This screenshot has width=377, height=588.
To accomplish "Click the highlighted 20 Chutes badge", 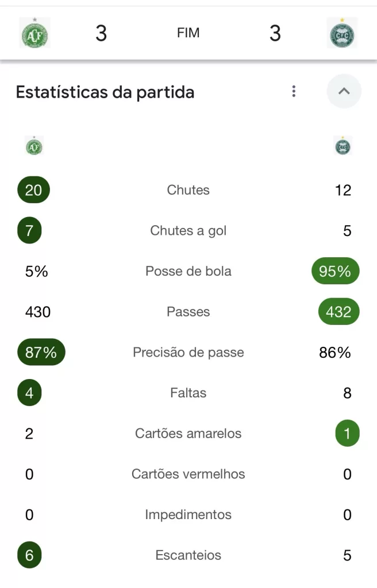I will (33, 190).
